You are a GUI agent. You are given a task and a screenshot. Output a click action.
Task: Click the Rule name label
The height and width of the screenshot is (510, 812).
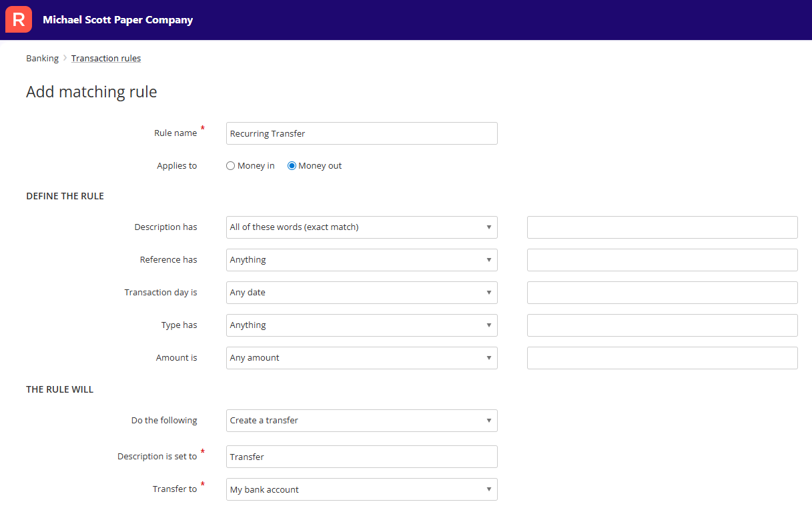click(x=175, y=133)
